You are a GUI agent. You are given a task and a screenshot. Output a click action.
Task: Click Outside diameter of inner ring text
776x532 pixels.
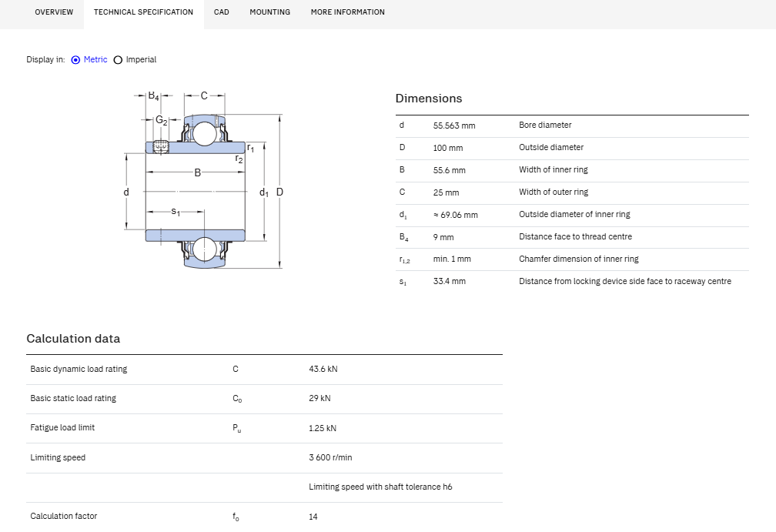point(574,214)
